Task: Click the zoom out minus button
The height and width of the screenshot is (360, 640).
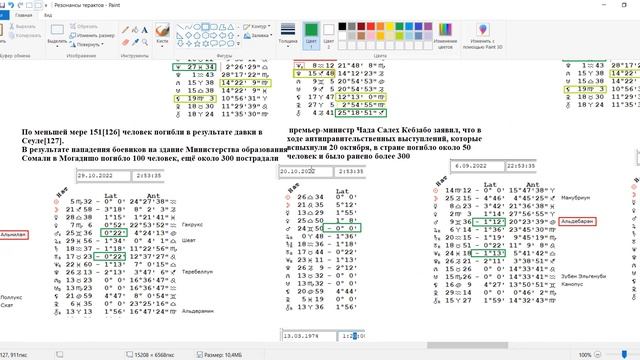Action: click(x=598, y=355)
